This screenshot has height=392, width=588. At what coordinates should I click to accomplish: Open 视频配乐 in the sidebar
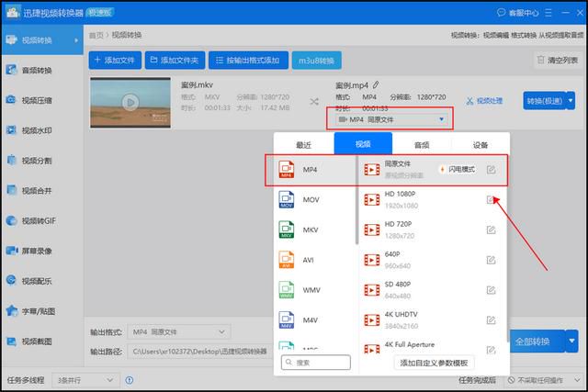(42, 281)
